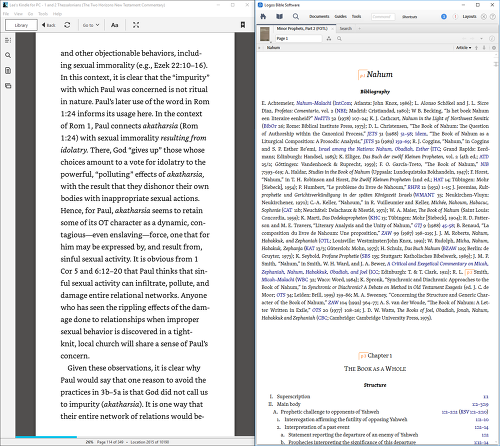Open Logos notifications blue badge
Screen dimensions: 500x446
tap(444, 16)
